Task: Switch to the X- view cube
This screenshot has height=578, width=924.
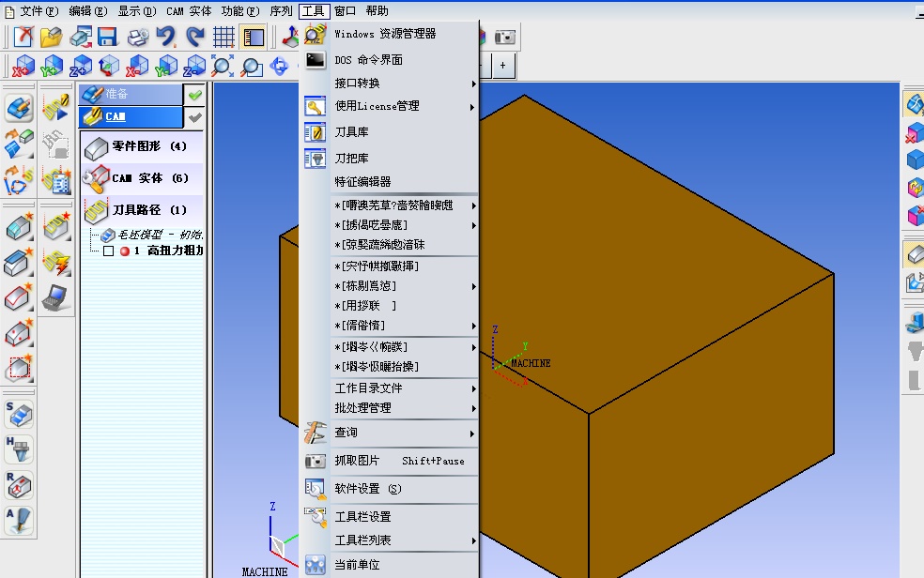Action: tap(137, 66)
